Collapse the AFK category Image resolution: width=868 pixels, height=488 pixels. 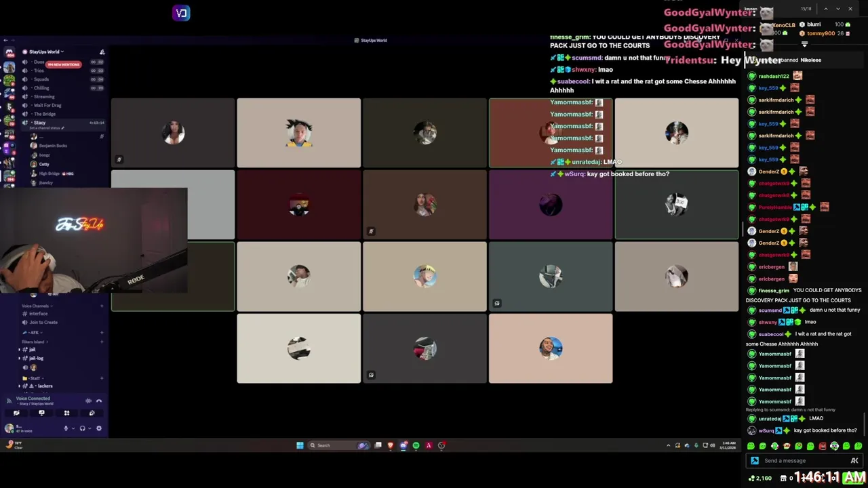pyautogui.click(x=33, y=332)
